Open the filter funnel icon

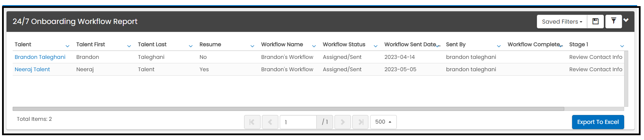614,21
